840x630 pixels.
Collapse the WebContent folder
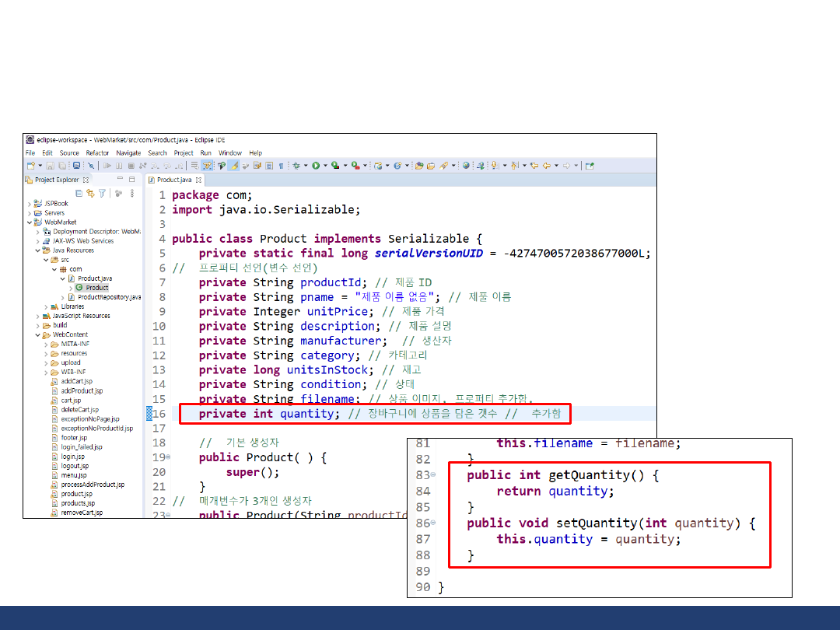(37, 334)
